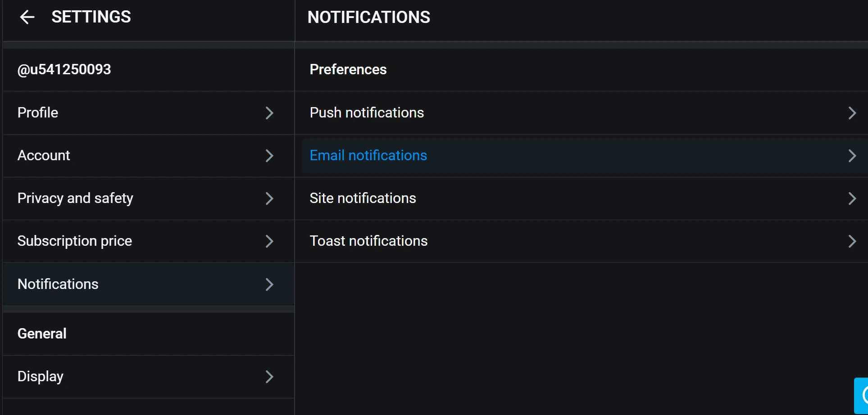Expand Privacy and safety arrow
Image resolution: width=868 pixels, height=415 pixels.
(x=269, y=198)
